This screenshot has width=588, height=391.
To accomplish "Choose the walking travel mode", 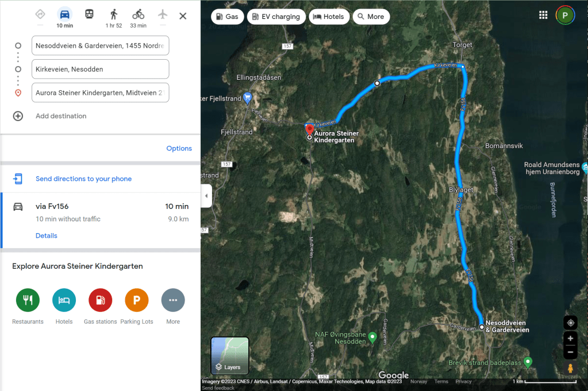I will 114,14.
